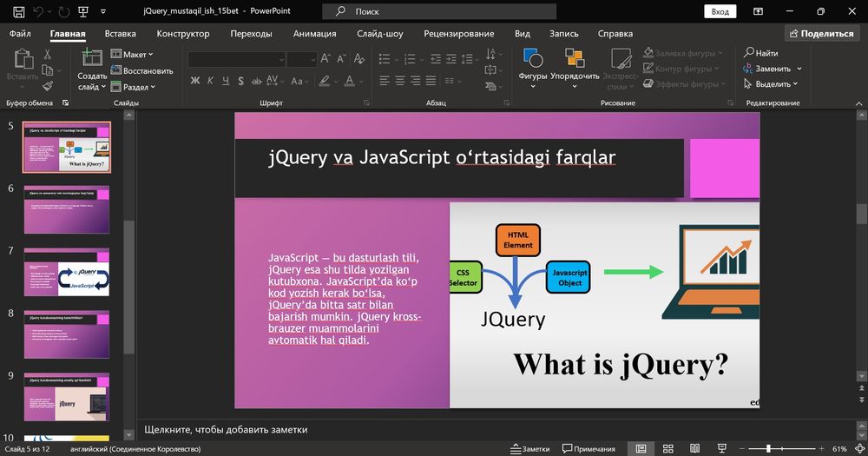The image size is (868, 456).
Task: Toggle underline Ч formatting
Action: pyautogui.click(x=226, y=81)
